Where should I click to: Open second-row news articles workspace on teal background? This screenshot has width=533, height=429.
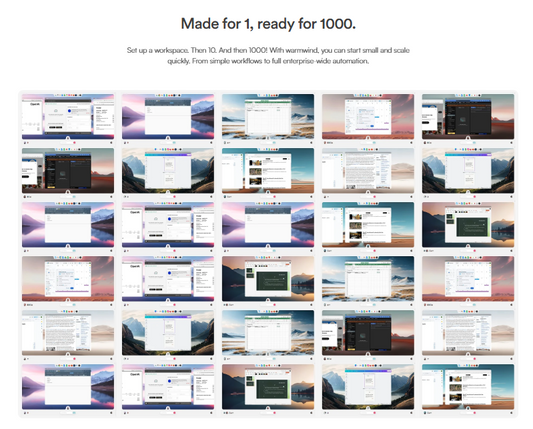click(268, 171)
